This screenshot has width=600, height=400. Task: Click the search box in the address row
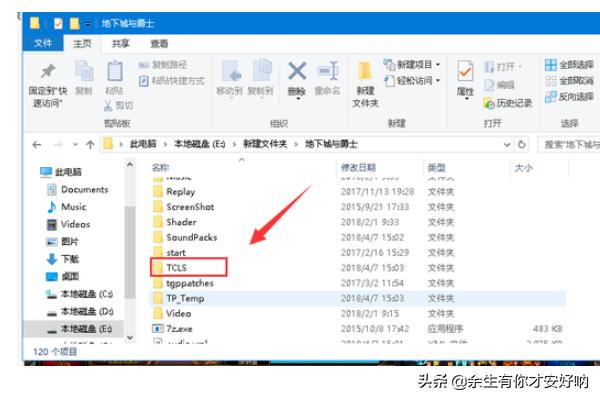click(570, 144)
